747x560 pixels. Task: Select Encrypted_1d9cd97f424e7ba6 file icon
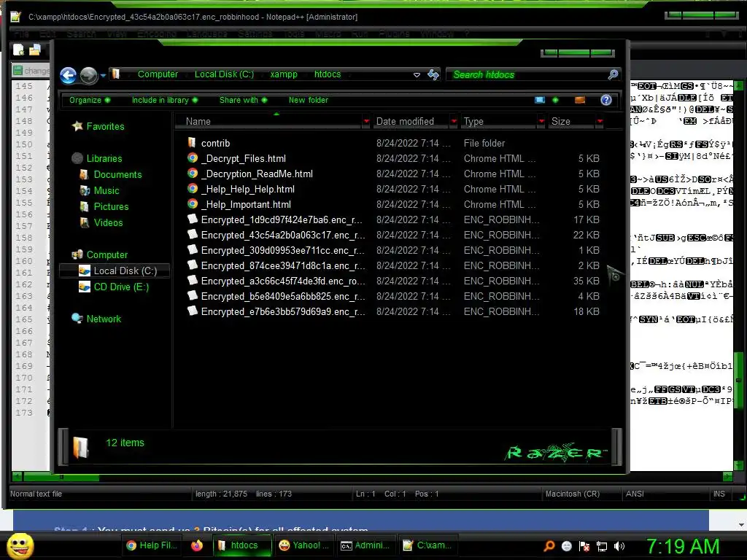(x=193, y=219)
